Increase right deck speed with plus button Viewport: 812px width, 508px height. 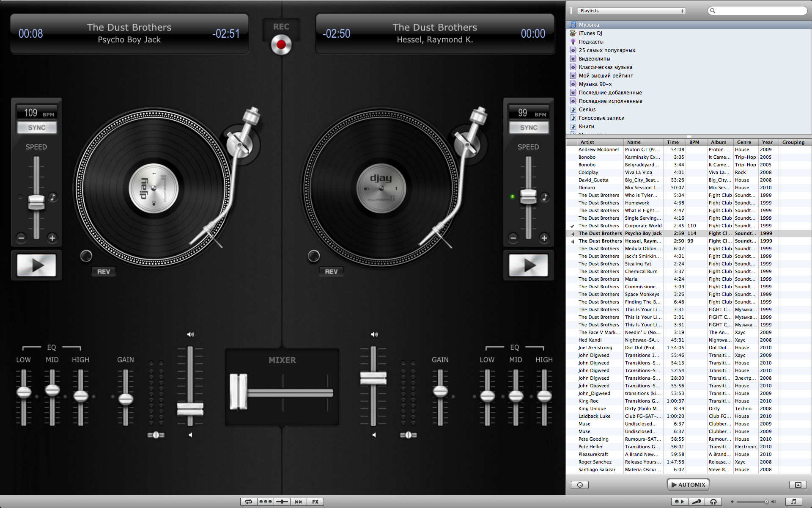(x=544, y=238)
